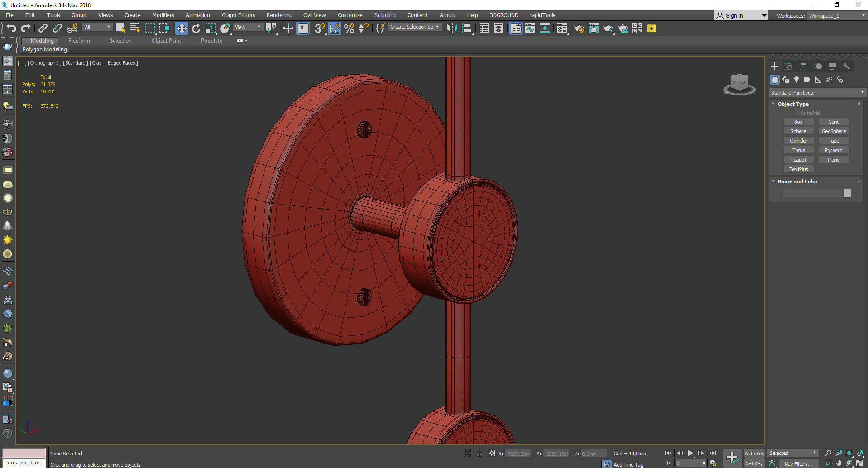
Task: Click the Clay + Edged Faces viewport label
Action: tap(114, 63)
